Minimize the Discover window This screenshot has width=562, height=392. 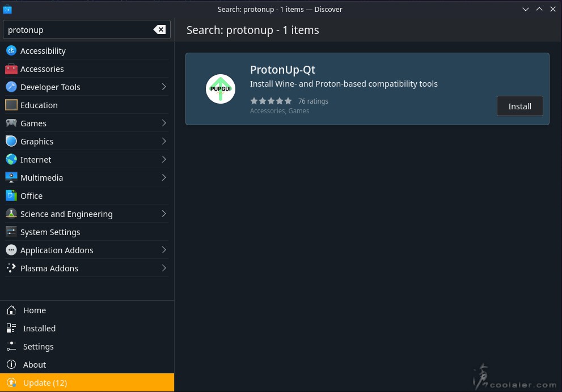point(526,9)
